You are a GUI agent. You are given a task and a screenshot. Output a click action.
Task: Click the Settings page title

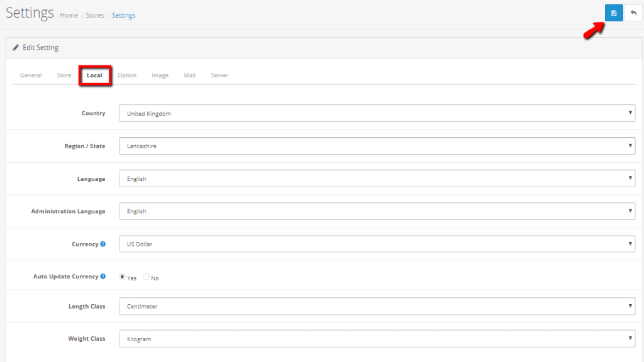[x=30, y=13]
